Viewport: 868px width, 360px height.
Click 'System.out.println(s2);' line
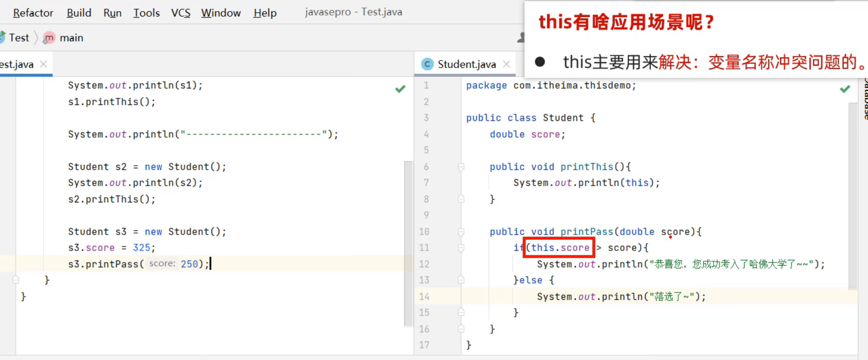click(135, 183)
